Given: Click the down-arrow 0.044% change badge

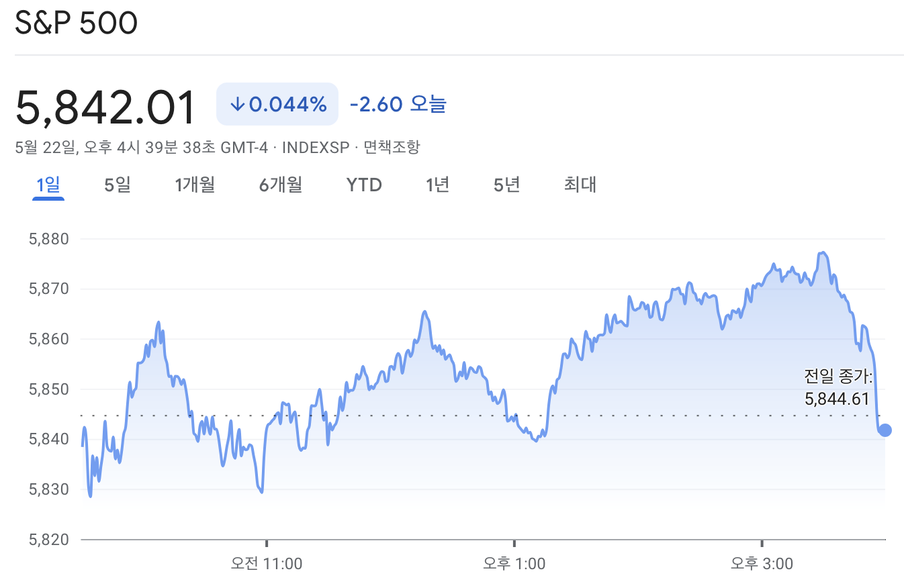Looking at the screenshot, I should coord(277,104).
